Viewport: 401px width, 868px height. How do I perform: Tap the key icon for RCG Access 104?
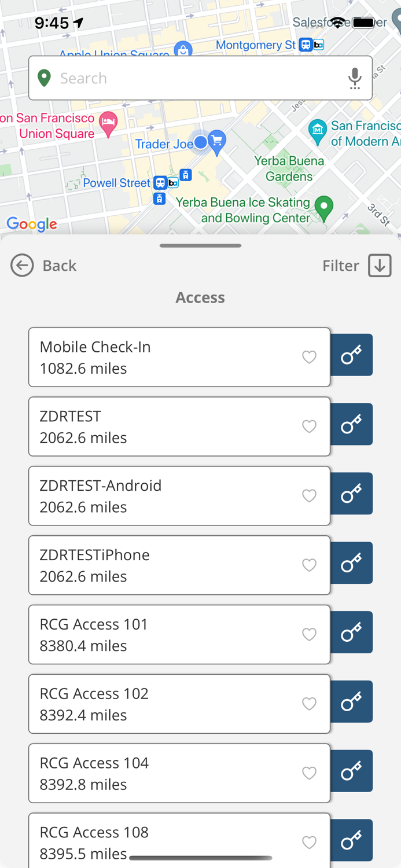click(352, 771)
